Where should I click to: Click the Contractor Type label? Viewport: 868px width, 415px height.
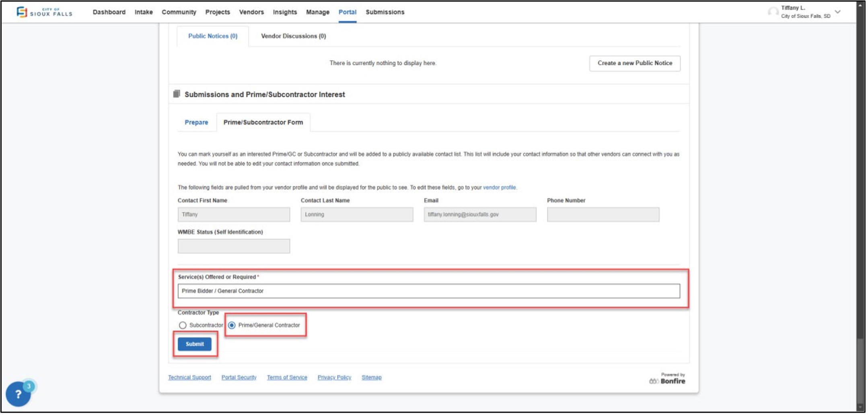click(198, 313)
